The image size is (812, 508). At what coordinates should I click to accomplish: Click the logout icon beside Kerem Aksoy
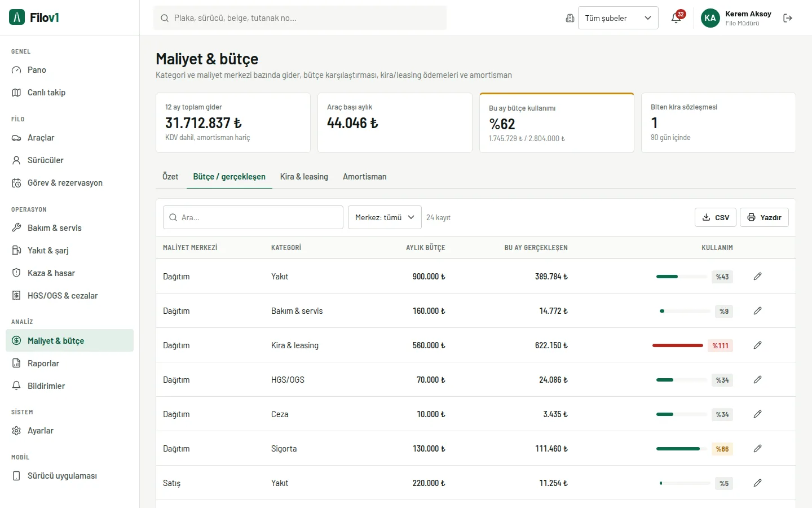(x=788, y=18)
